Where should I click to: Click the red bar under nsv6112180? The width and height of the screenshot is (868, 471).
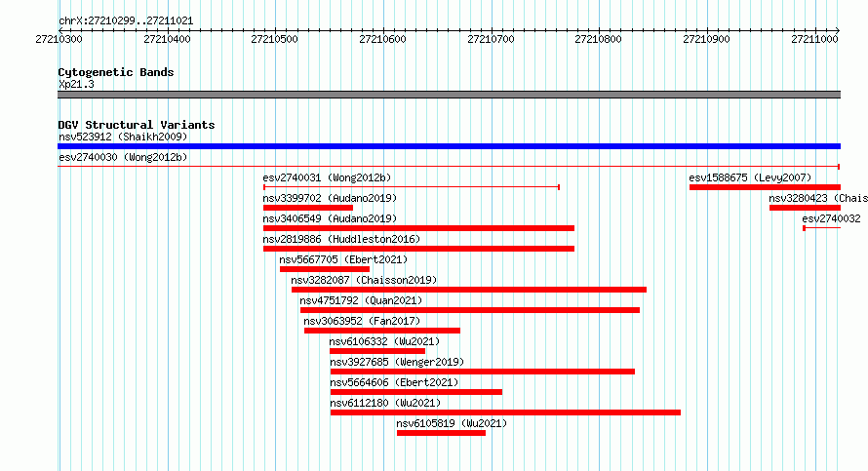(505, 412)
